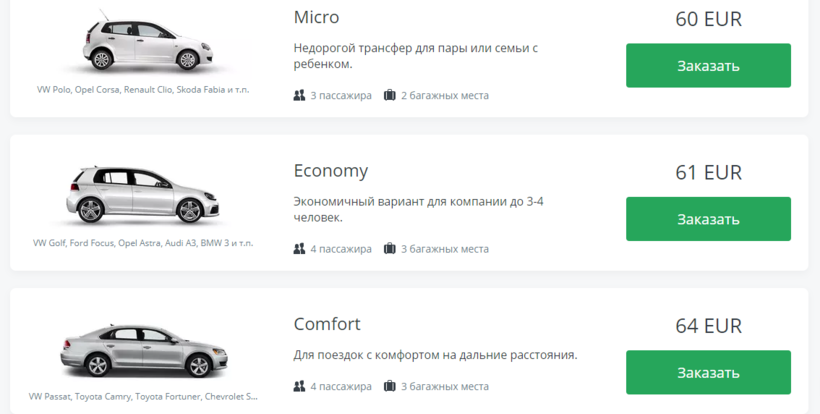Click luggage icon in Micro card
Viewport: 820px width, 414px height.
click(x=390, y=95)
